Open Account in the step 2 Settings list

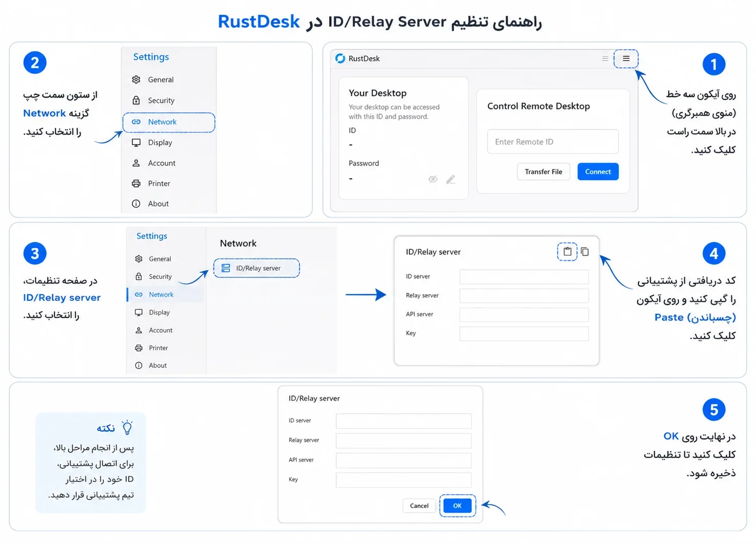coord(169,163)
